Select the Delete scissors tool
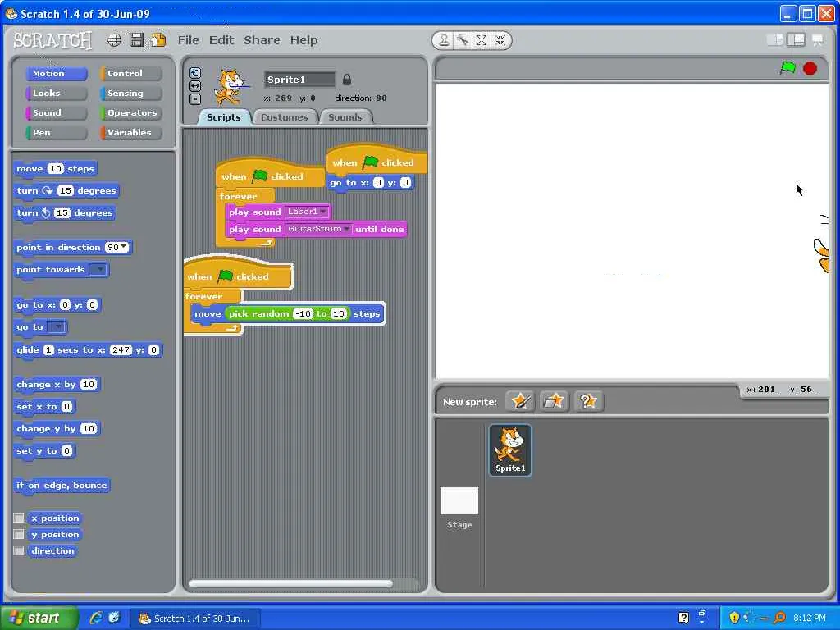Screen dimensions: 840x630 pyautogui.click(x=463, y=40)
